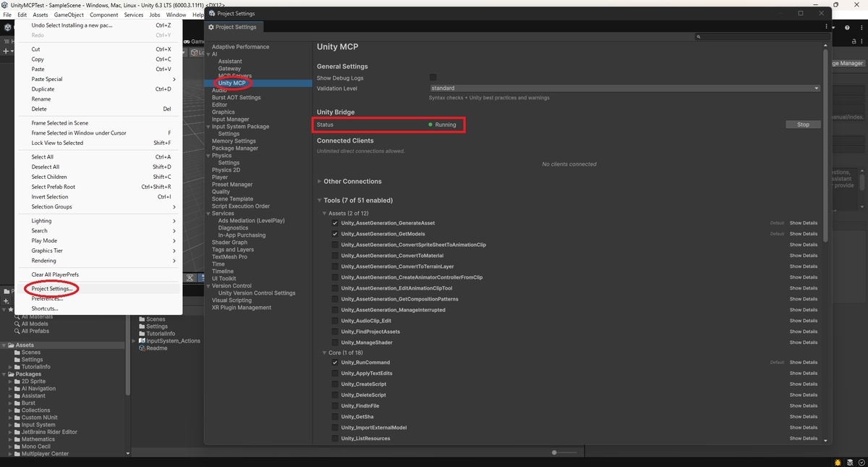Click the Scenes folder icon in asset list

(142, 319)
